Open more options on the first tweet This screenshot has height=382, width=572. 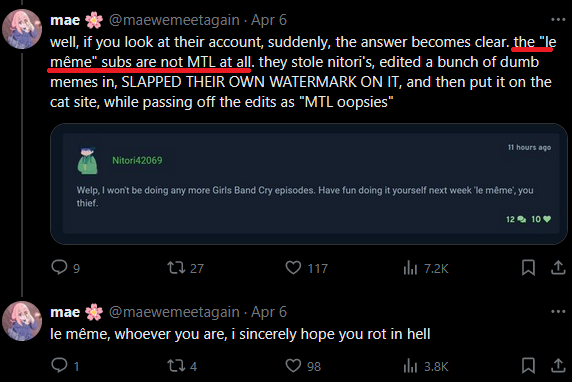click(x=558, y=20)
